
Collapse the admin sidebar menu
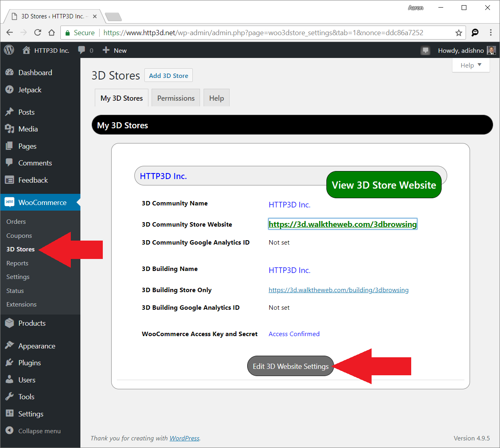pos(40,431)
